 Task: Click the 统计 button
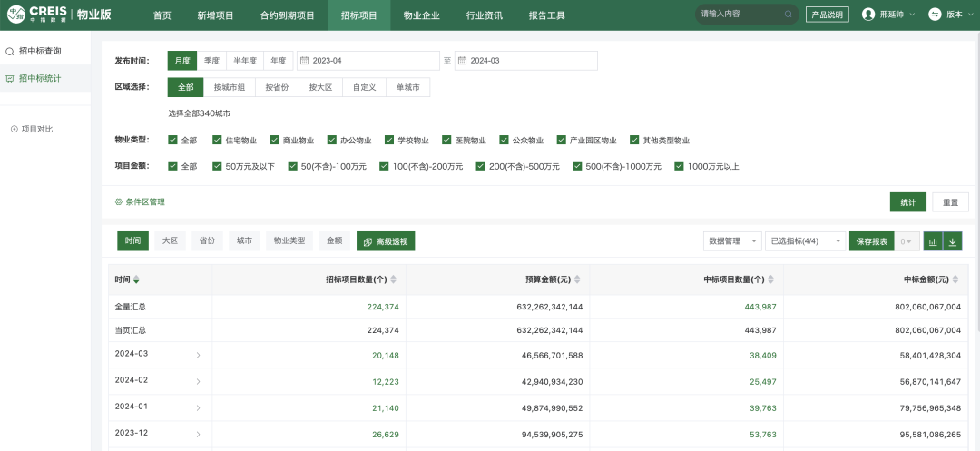907,202
